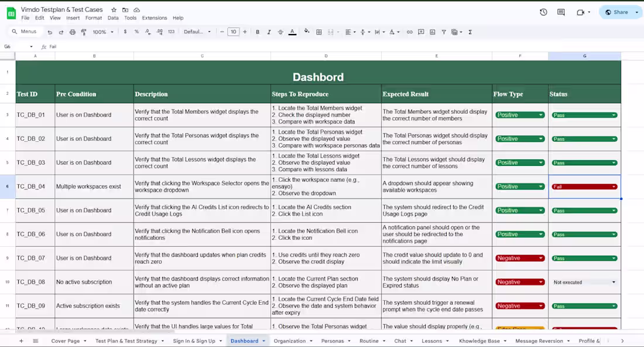Screen dimensions: 644x347
Task: Select cell TC_DB_05 in Test ID column
Action: 35,210
